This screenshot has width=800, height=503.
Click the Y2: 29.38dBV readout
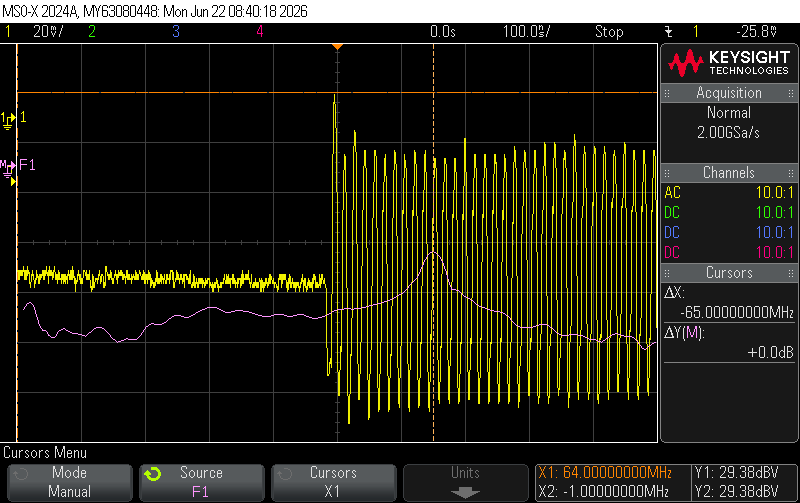click(737, 492)
